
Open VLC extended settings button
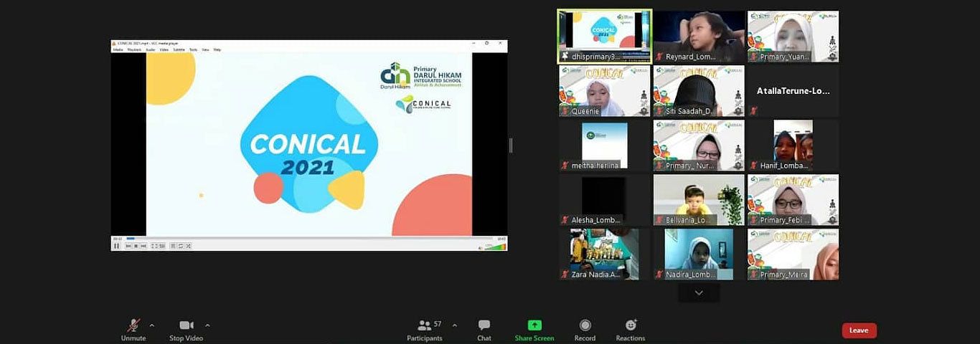coord(162,246)
